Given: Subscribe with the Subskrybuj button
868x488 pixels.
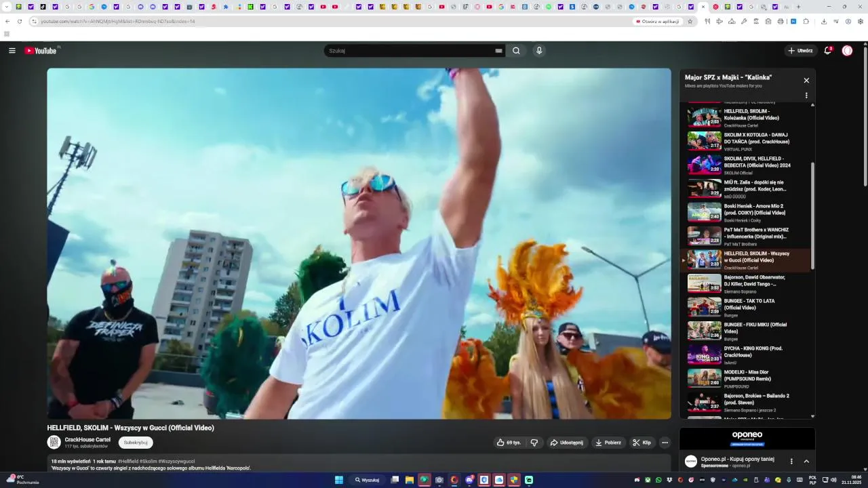Looking at the screenshot, I should 136,443.
